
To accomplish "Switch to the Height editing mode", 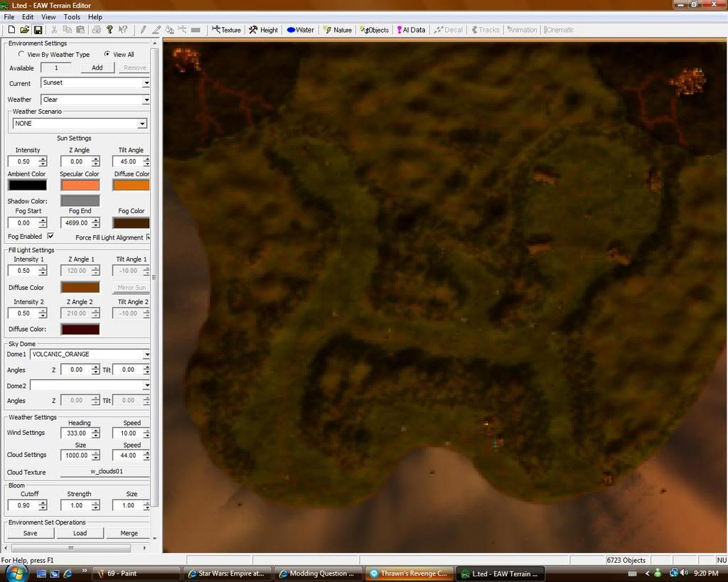I will click(263, 30).
